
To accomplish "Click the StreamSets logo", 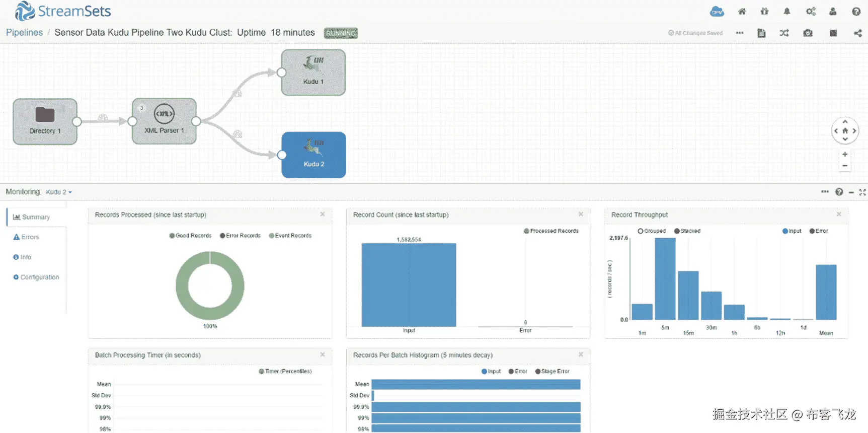I will 62,12.
